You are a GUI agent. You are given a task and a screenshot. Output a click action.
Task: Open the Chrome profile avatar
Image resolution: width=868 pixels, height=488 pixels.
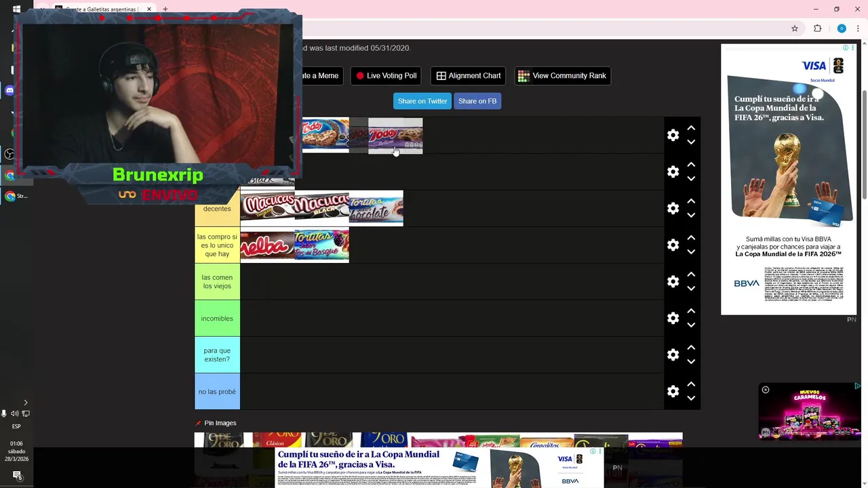[842, 28]
